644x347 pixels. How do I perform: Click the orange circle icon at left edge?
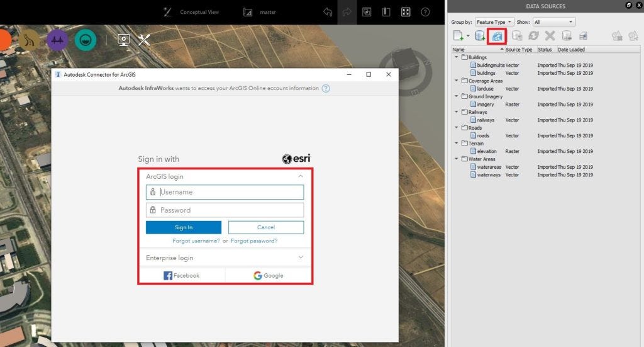(5, 40)
